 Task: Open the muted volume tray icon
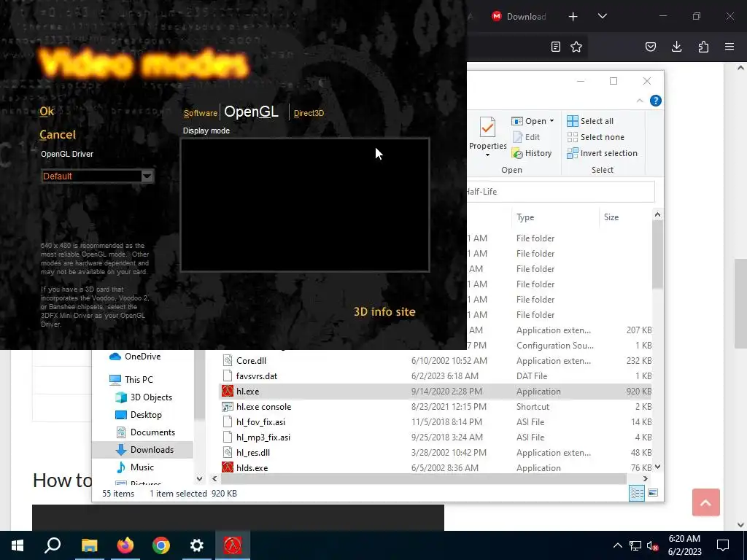pos(652,545)
